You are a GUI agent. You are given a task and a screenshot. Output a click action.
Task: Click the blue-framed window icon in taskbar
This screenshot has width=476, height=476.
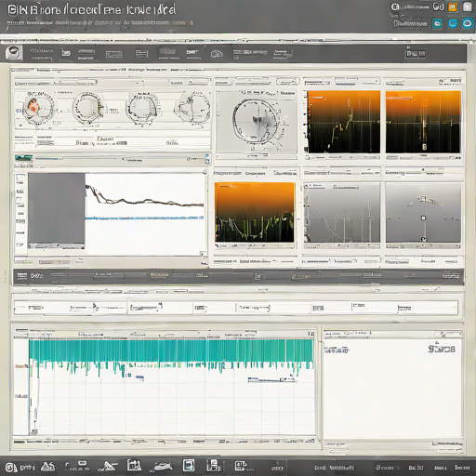pyautogui.click(x=189, y=465)
